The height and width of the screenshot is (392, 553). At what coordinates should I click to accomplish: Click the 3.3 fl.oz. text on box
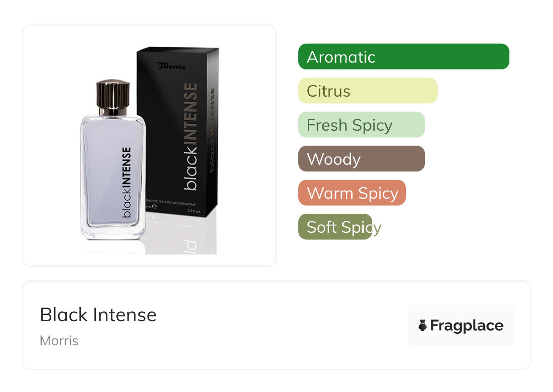(x=194, y=211)
